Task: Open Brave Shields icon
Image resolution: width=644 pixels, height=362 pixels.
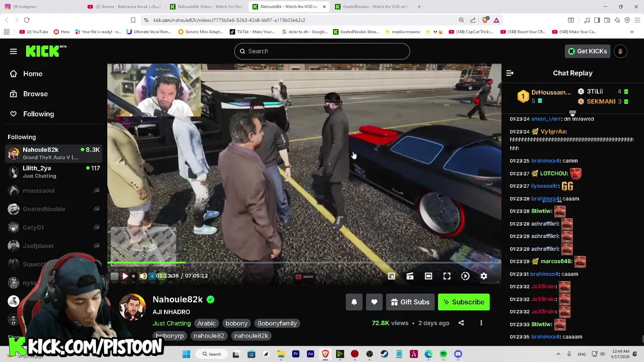Action: (x=485, y=20)
